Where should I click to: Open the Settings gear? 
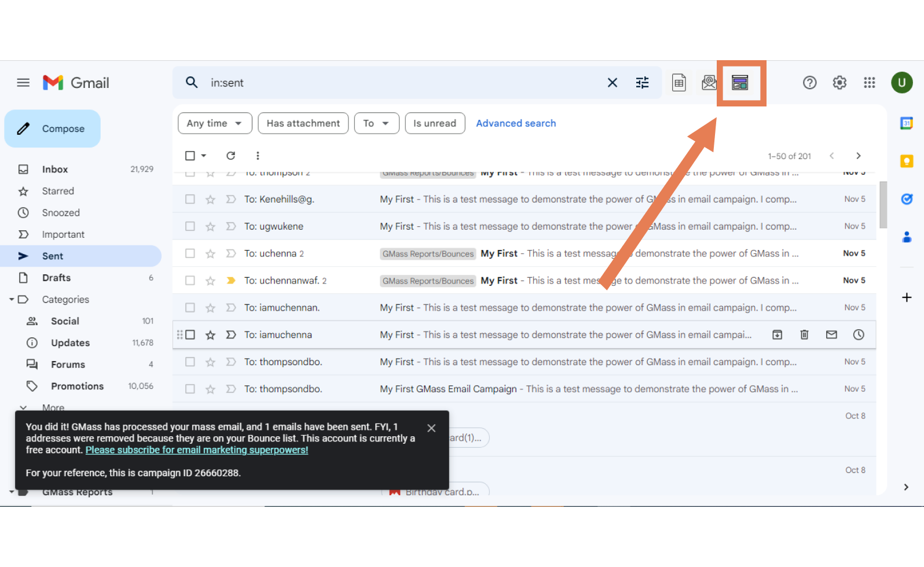tap(839, 83)
